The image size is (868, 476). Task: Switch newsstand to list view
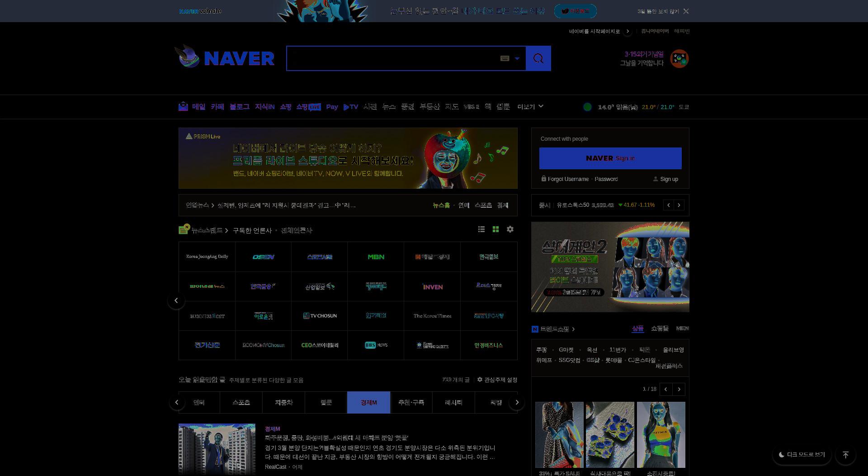click(481, 229)
